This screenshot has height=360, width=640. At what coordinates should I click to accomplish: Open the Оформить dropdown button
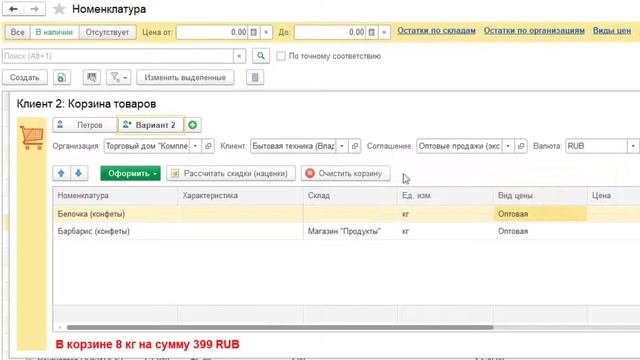click(131, 173)
